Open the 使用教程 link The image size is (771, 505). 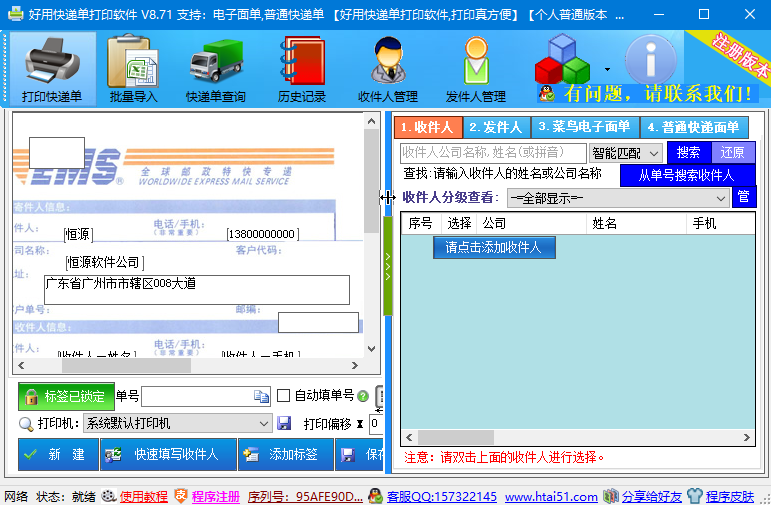(144, 497)
